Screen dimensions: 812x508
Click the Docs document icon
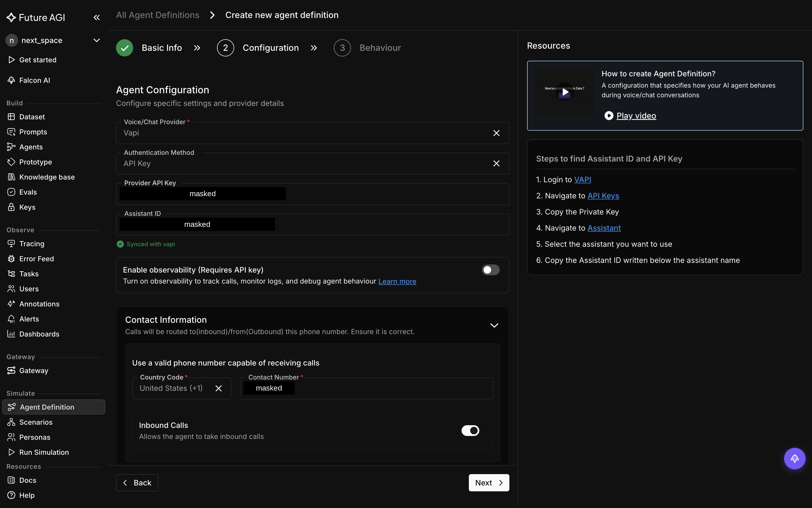point(11,480)
